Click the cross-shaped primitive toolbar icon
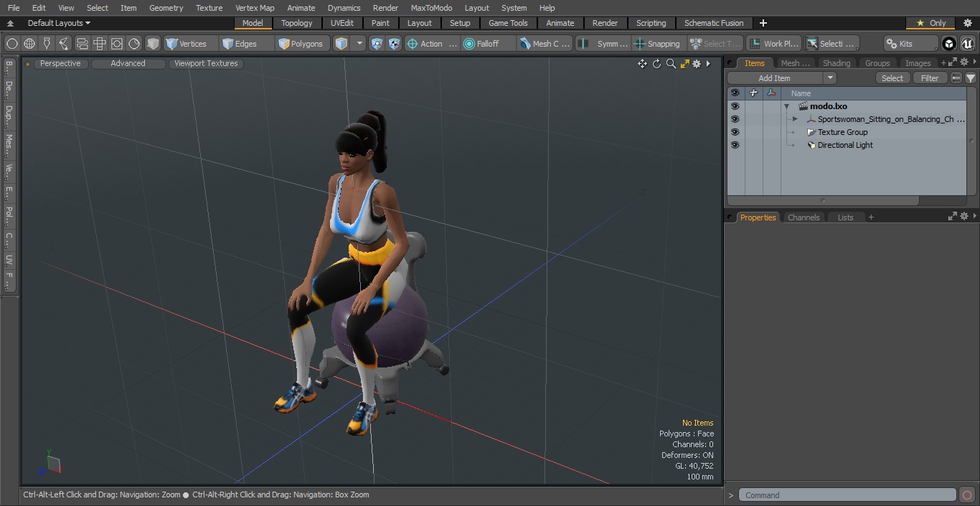Image resolution: width=980 pixels, height=506 pixels. [100, 44]
